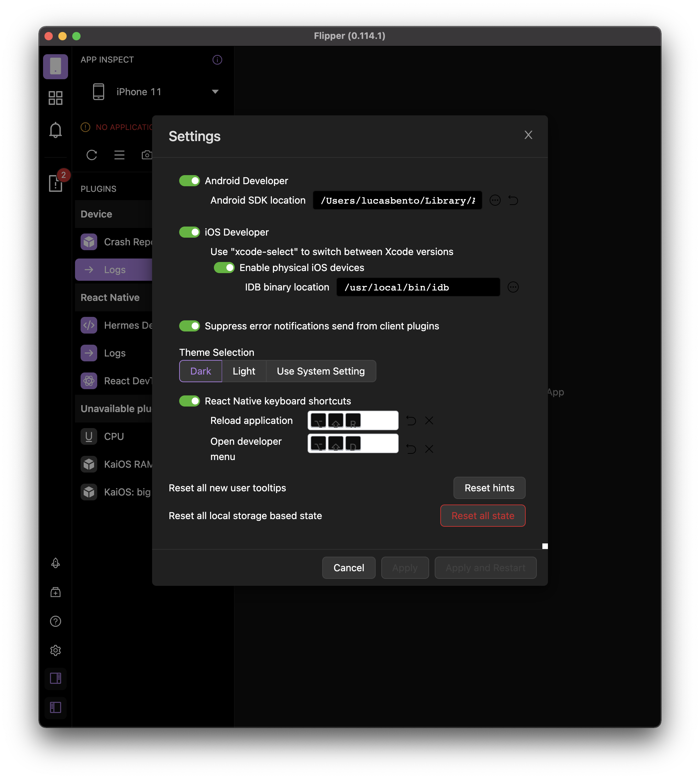700x779 pixels.
Task: Click the IDB binary location field
Action: (418, 287)
